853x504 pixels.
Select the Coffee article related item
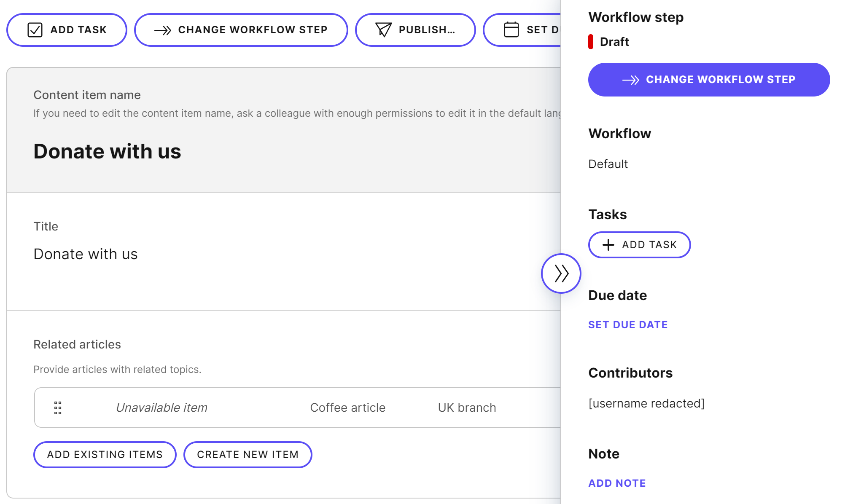[x=347, y=407]
